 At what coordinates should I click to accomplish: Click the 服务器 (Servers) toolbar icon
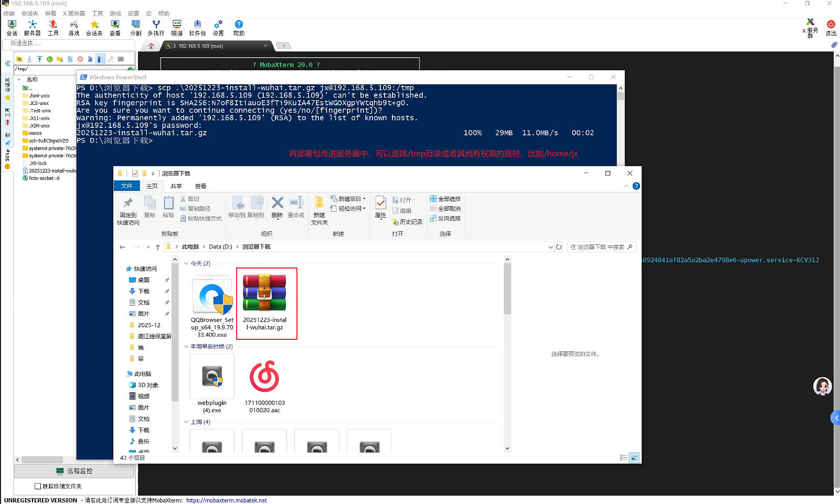[32, 27]
